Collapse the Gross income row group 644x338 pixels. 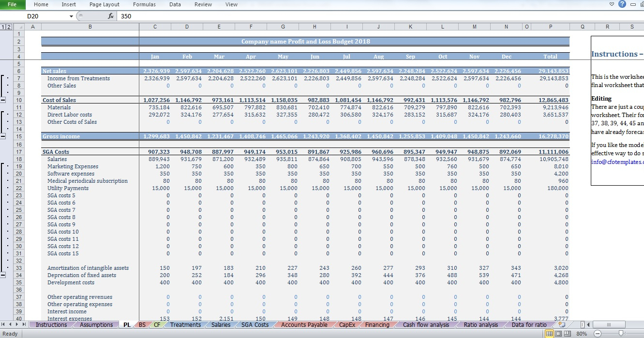click(3, 136)
